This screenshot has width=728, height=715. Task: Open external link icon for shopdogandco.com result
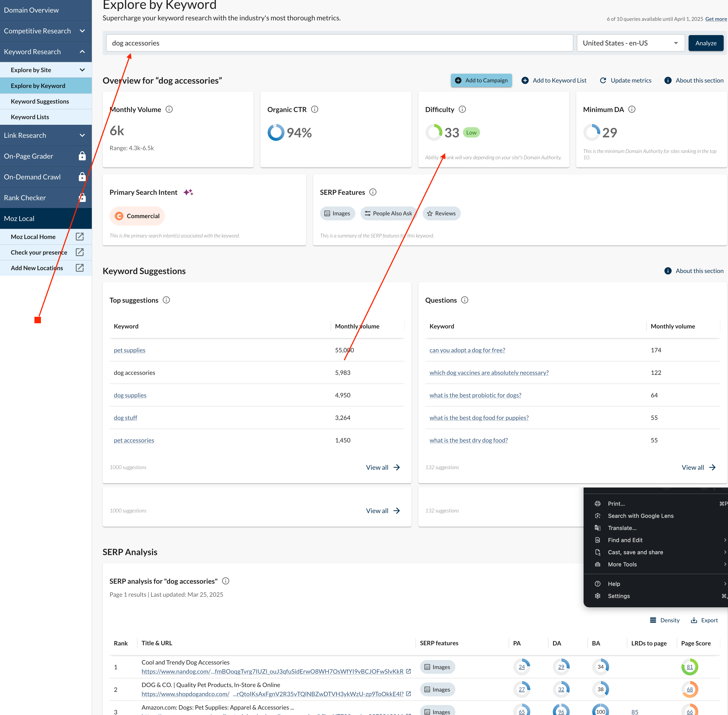coord(408,694)
